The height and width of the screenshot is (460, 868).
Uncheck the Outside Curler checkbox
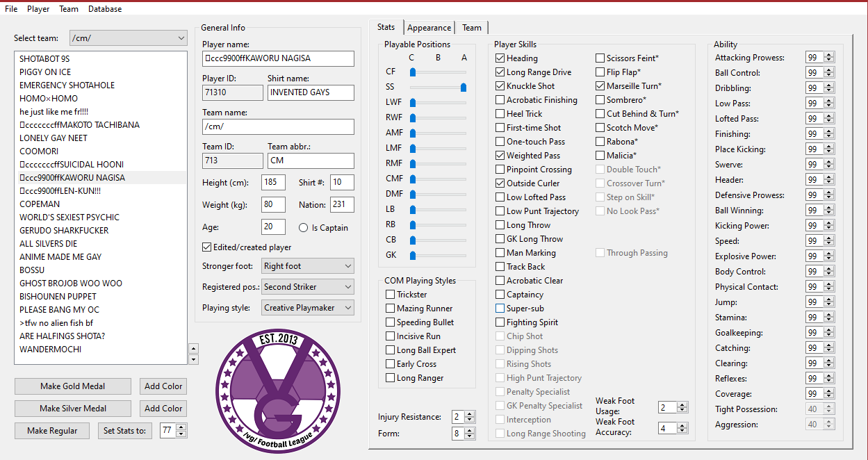[500, 183]
